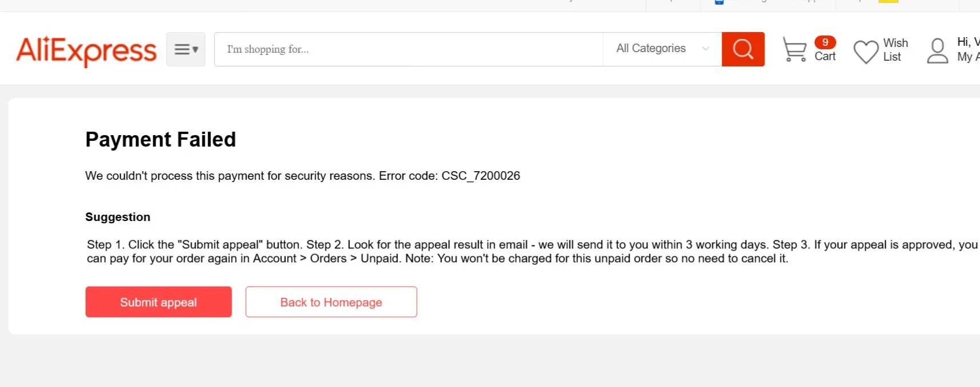This screenshot has height=387, width=980.
Task: Click the Back to Homepage button
Action: 331,302
